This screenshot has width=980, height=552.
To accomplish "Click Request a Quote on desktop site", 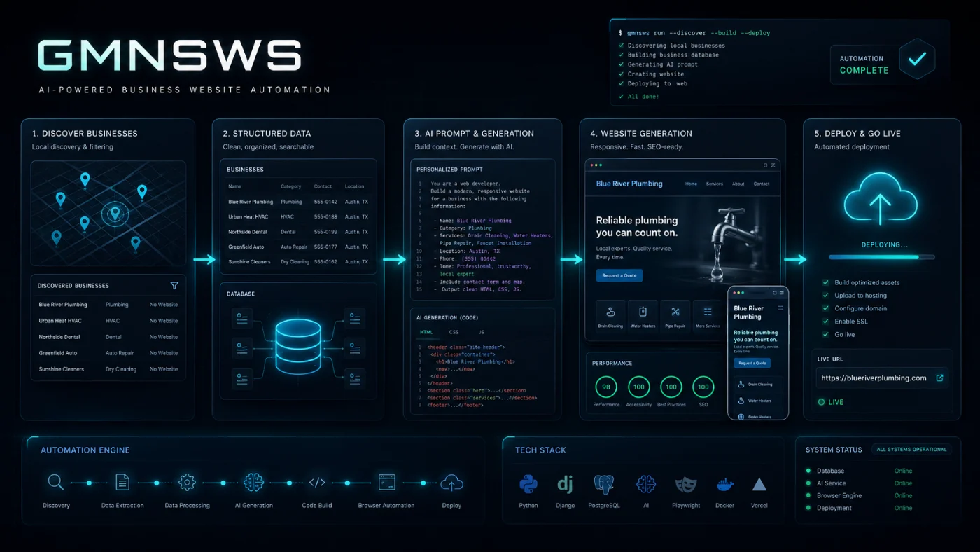I will 619,275.
